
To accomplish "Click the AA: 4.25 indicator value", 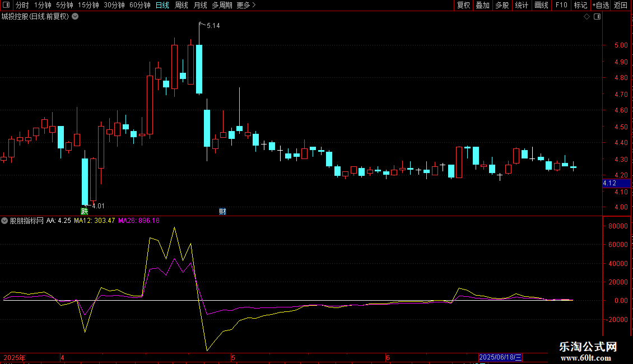I will click(58, 221).
